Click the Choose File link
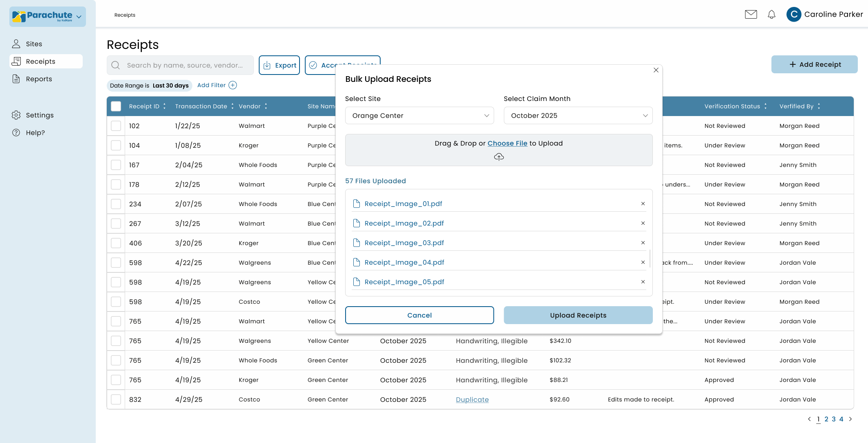The width and height of the screenshot is (868, 443). 507,143
